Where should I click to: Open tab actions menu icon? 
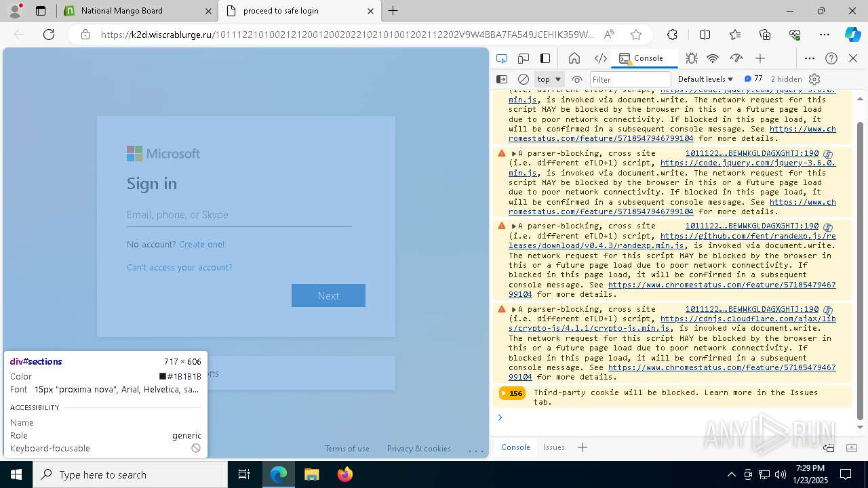click(41, 11)
